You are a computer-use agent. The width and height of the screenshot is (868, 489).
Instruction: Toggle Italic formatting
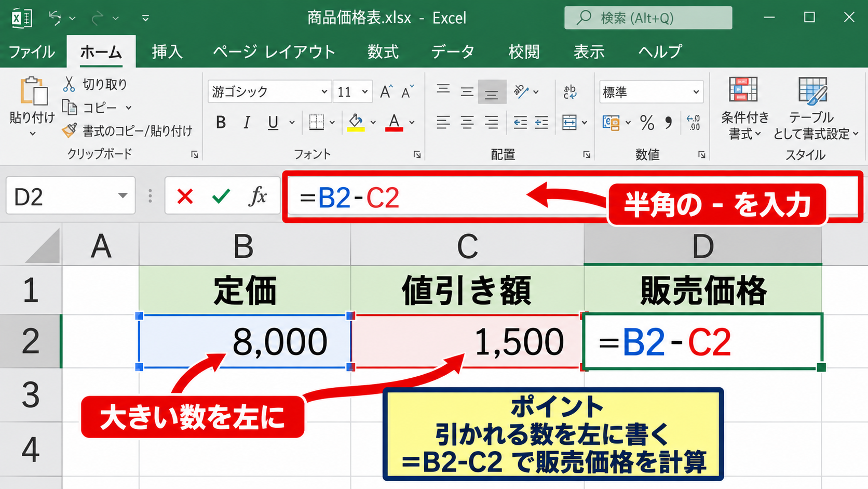[247, 123]
